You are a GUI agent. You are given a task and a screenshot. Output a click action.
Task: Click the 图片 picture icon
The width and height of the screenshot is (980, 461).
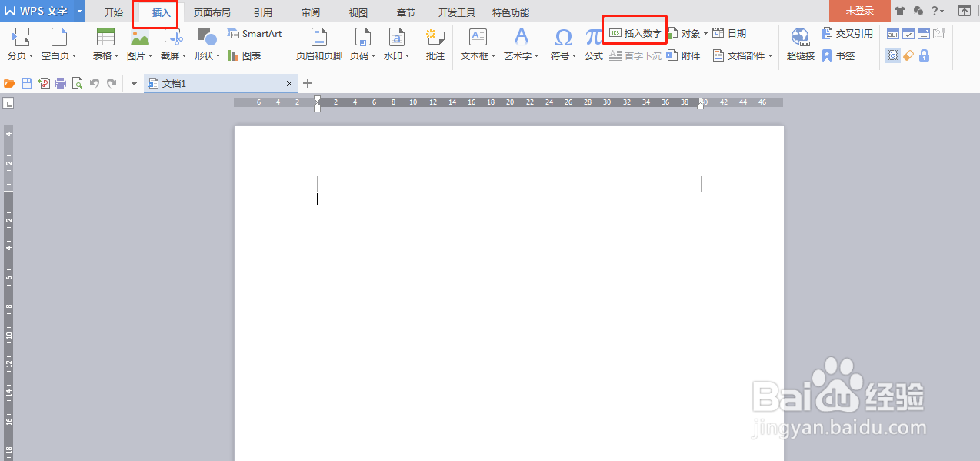pyautogui.click(x=139, y=36)
